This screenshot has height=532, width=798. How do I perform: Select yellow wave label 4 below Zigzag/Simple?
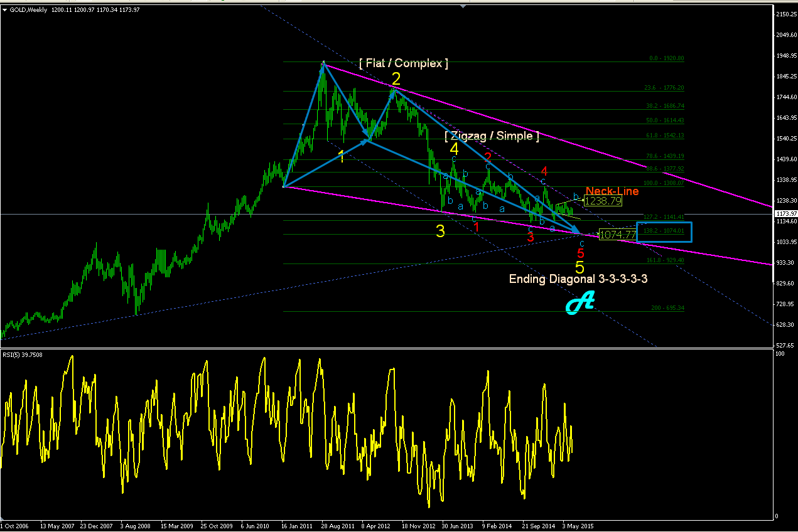tap(454, 149)
